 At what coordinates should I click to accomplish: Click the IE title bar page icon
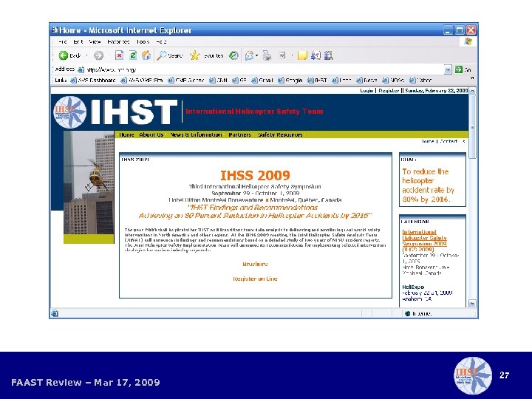pyautogui.click(x=55, y=30)
